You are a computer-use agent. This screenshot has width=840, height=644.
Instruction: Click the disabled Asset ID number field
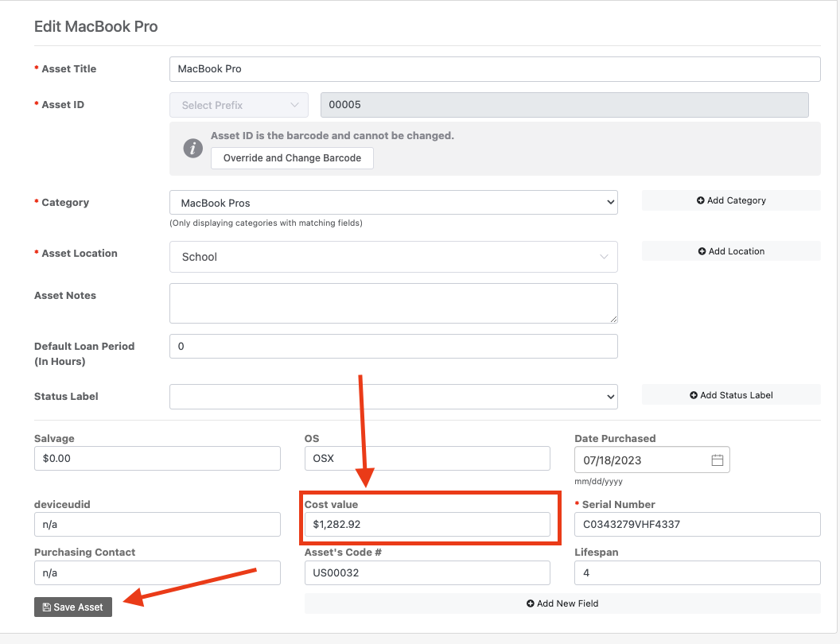(x=564, y=105)
